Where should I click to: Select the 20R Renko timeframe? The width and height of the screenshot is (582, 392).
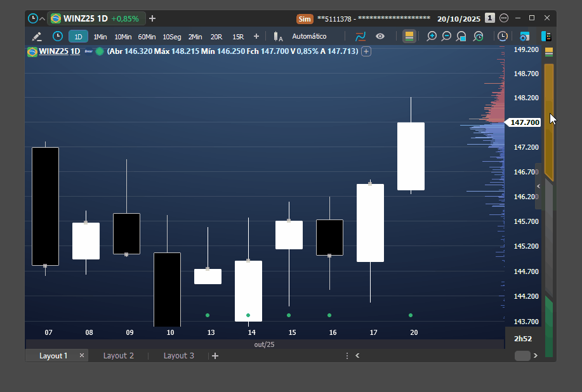(x=216, y=37)
